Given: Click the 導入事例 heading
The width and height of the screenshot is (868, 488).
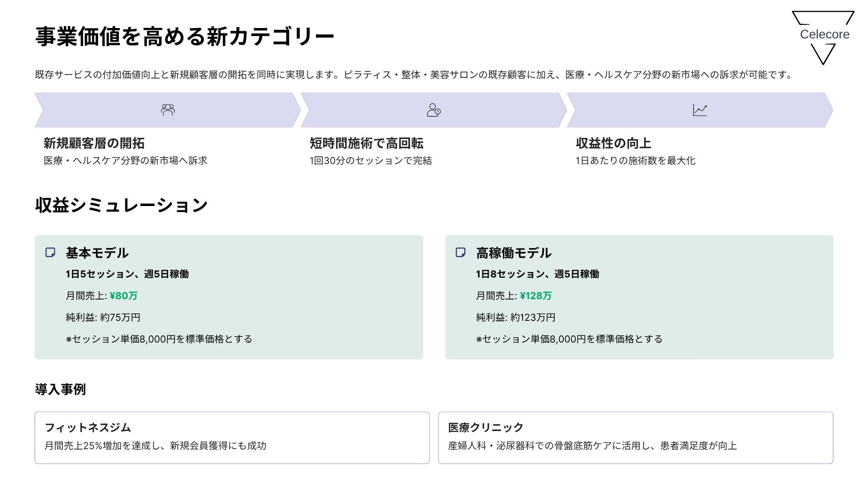Looking at the screenshot, I should (x=60, y=389).
